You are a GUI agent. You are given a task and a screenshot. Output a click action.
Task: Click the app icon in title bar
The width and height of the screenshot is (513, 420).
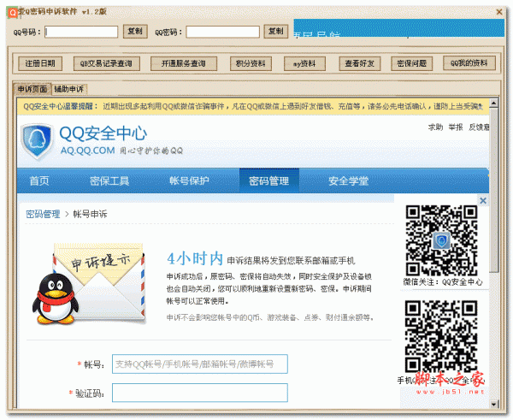pyautogui.click(x=13, y=13)
